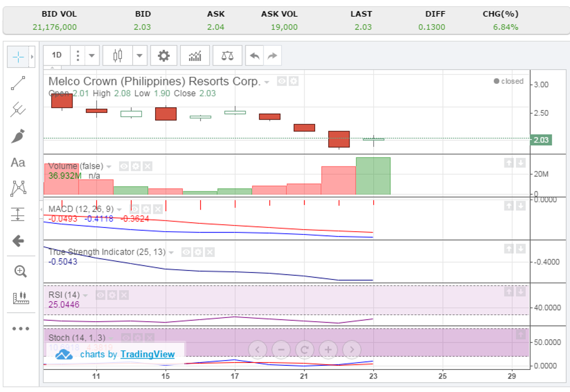570x392 pixels.
Task: Select the long position measure tool
Action: [x=18, y=214]
